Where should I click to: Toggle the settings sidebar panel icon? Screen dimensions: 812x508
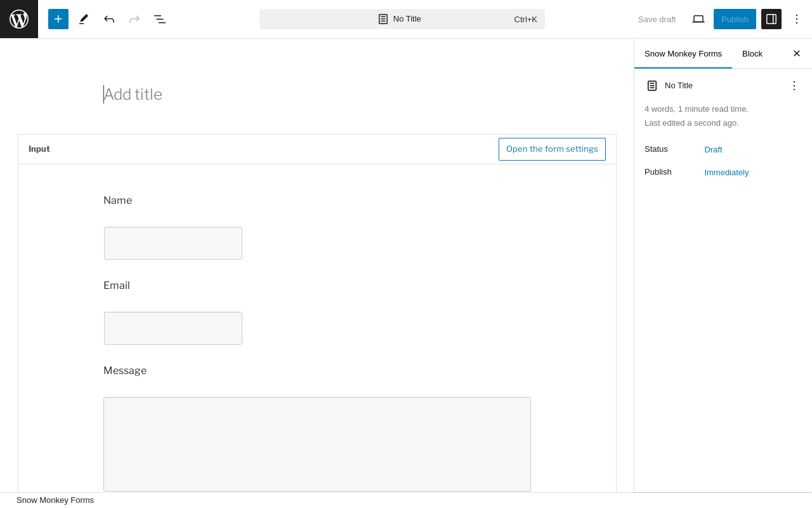[x=771, y=19]
